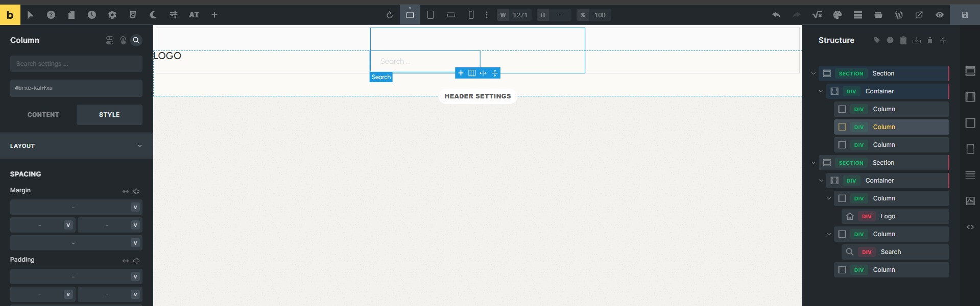Click the tag icon in Structure header

(877, 40)
